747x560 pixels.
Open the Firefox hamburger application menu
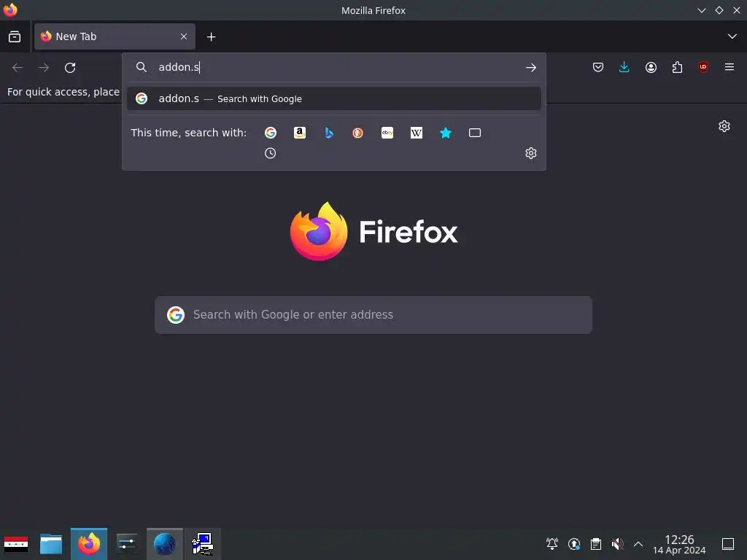(x=729, y=68)
